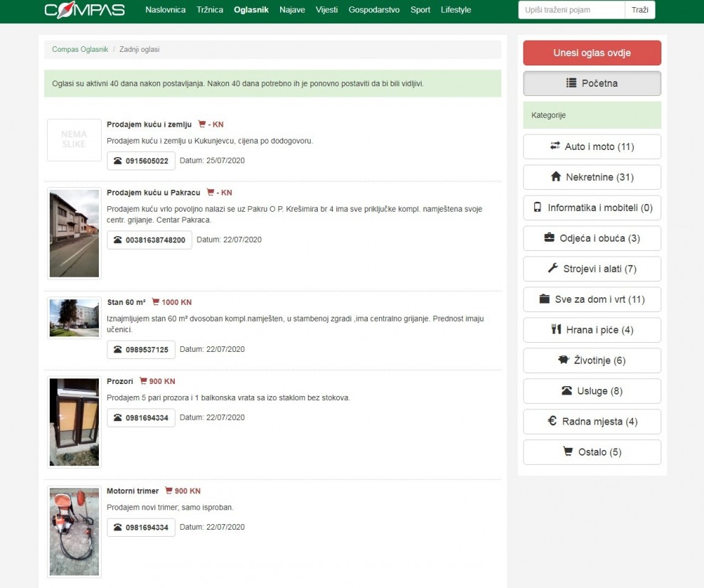Focus the search input field

[x=572, y=10]
